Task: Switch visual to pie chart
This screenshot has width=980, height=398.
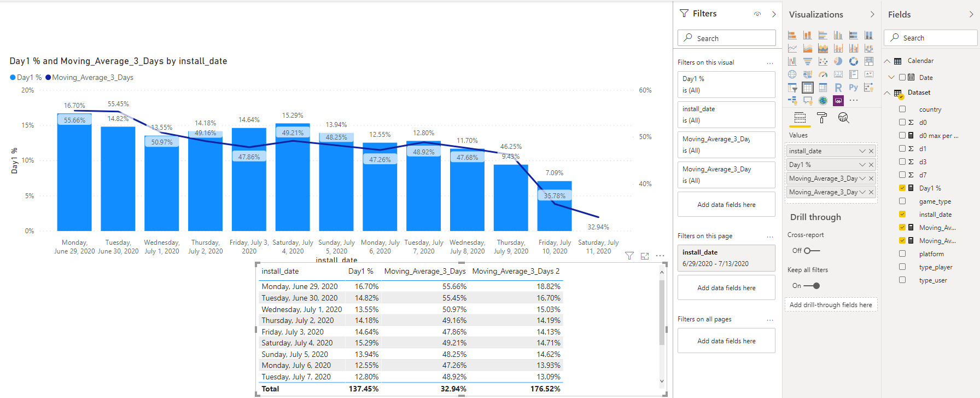Action: [838, 61]
